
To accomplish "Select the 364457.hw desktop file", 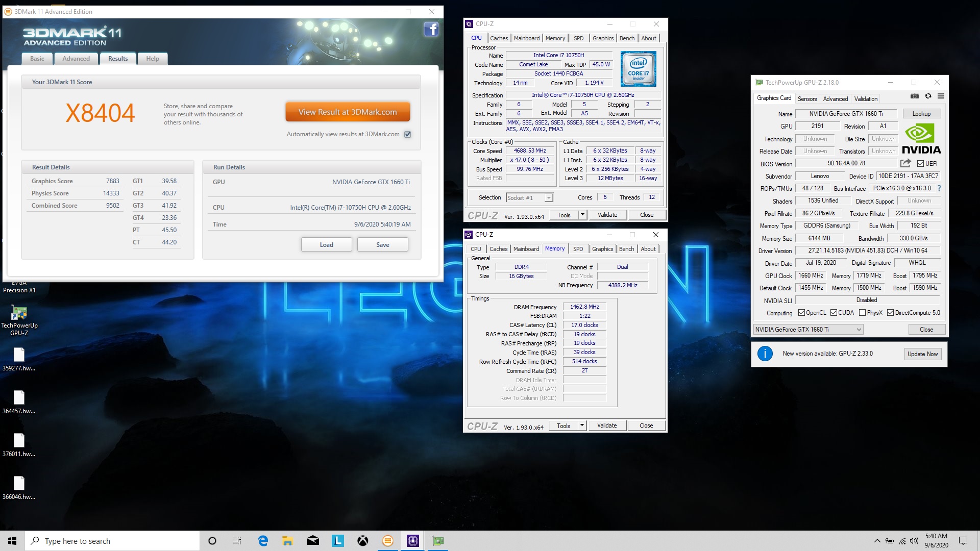I will [x=19, y=402].
